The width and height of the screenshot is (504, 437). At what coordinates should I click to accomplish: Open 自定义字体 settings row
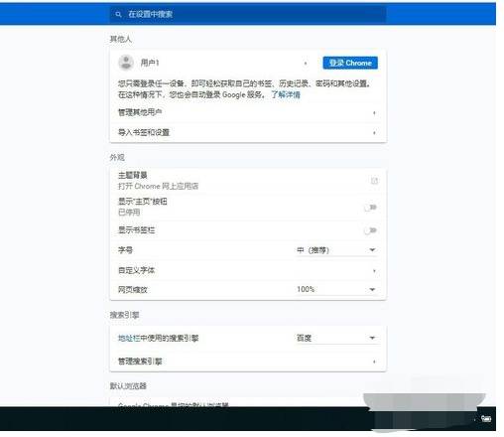click(x=248, y=270)
